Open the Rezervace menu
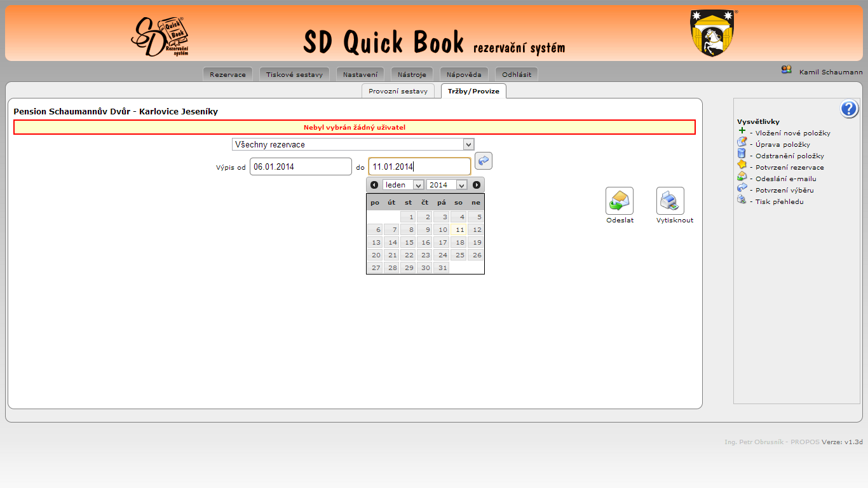The width and height of the screenshot is (868, 488). (x=227, y=74)
